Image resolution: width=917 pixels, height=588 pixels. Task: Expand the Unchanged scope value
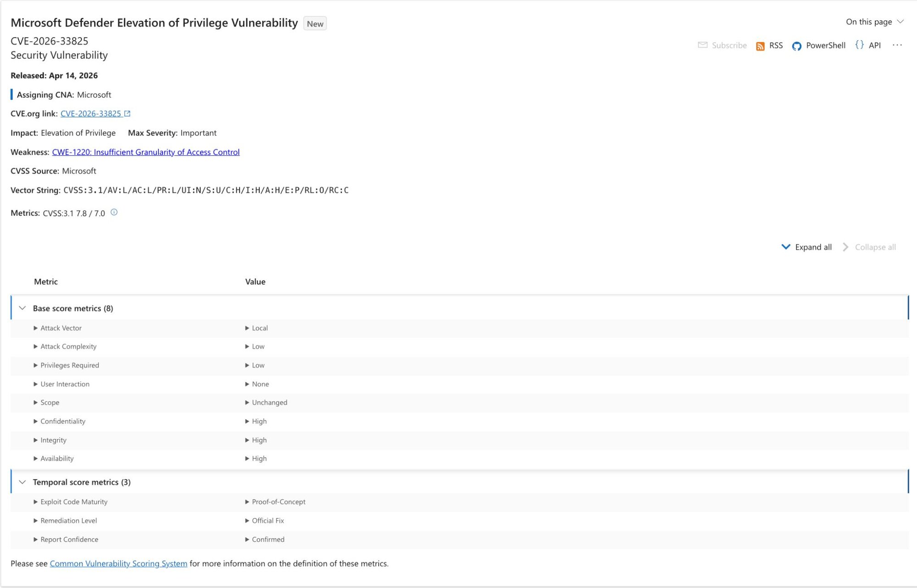[x=247, y=402]
